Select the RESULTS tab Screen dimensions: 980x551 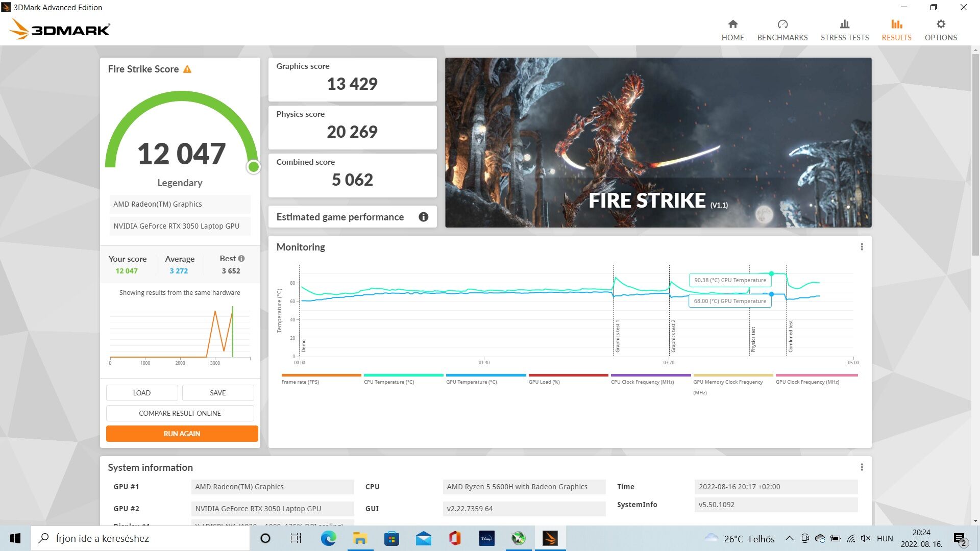point(896,30)
